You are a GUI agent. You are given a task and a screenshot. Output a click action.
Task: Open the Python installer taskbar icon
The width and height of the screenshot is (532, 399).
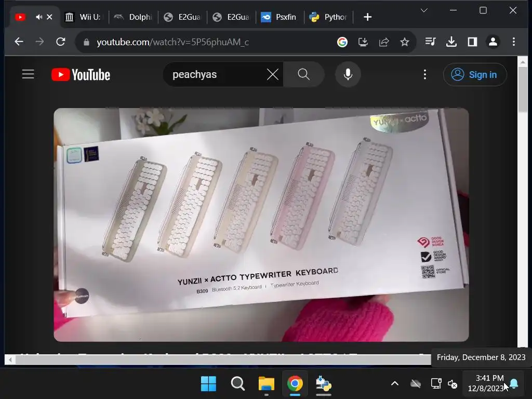323,384
